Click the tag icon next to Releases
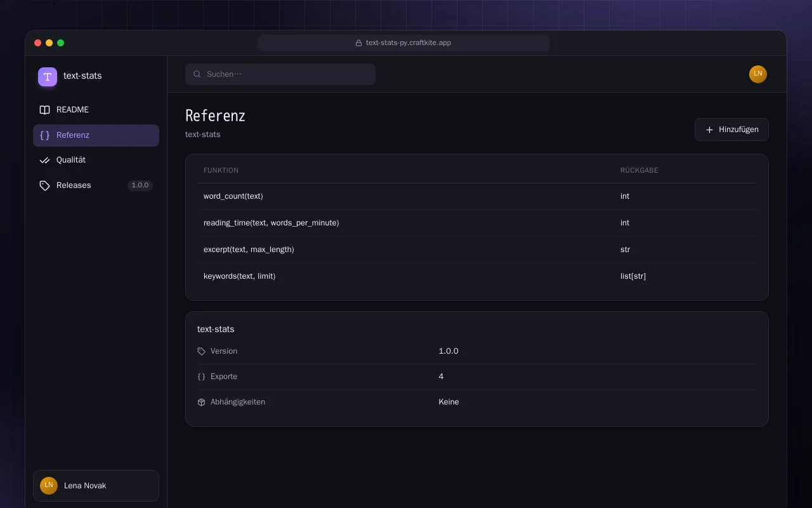812x508 pixels. tap(44, 185)
